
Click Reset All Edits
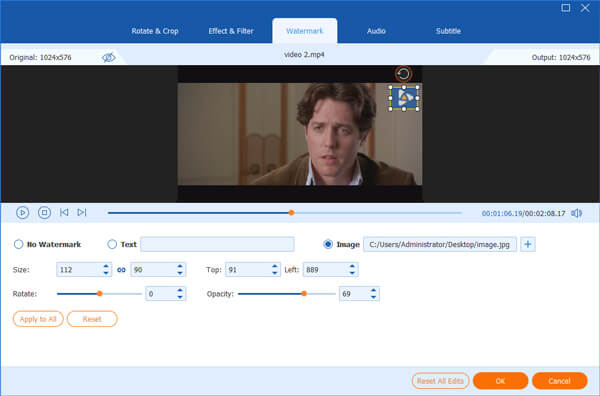pyautogui.click(x=440, y=381)
